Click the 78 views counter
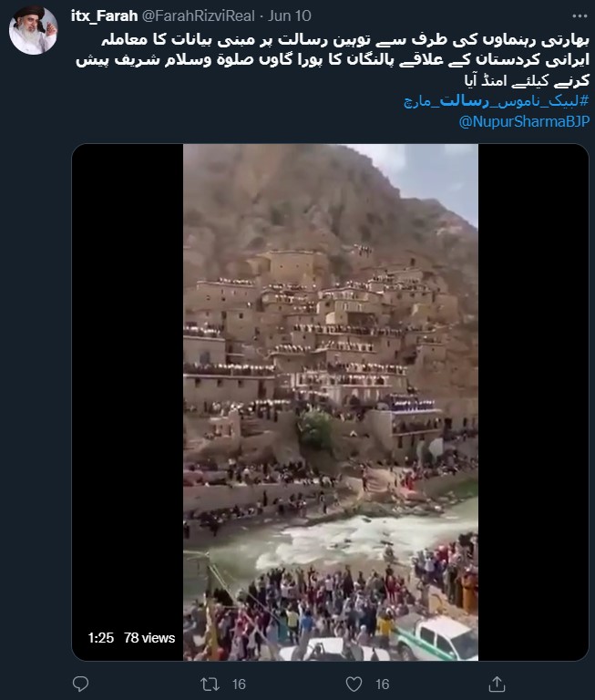 149,638
